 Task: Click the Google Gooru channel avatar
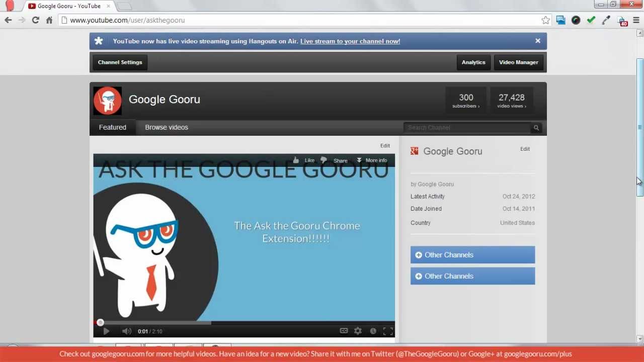click(107, 101)
